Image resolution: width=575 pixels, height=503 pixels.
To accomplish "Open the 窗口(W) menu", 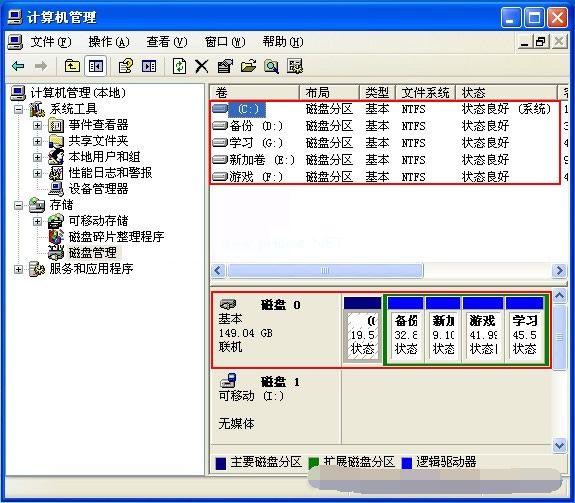I will 225,42.
